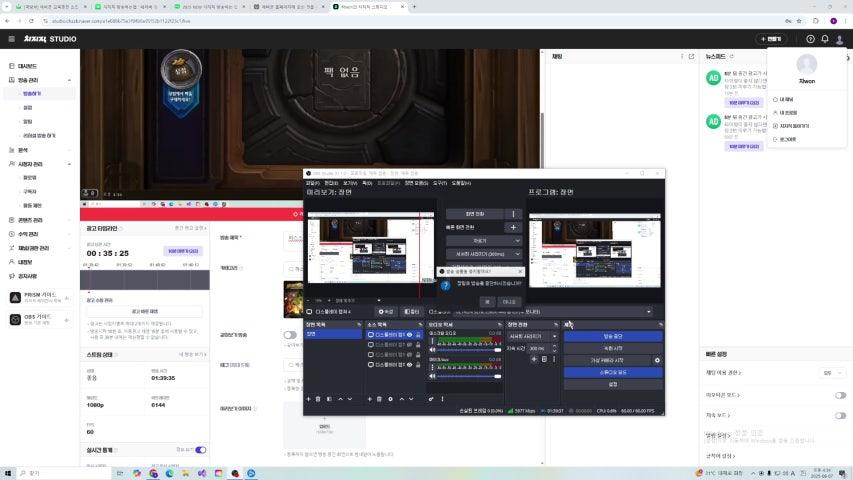Expand 콘텐츠 관리 sidebar section

pyautogui.click(x=69, y=220)
